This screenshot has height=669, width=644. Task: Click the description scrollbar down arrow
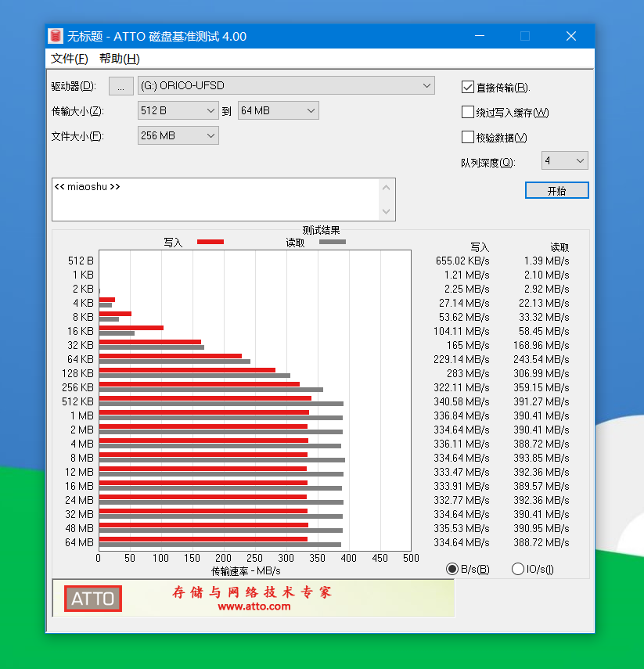[387, 211]
